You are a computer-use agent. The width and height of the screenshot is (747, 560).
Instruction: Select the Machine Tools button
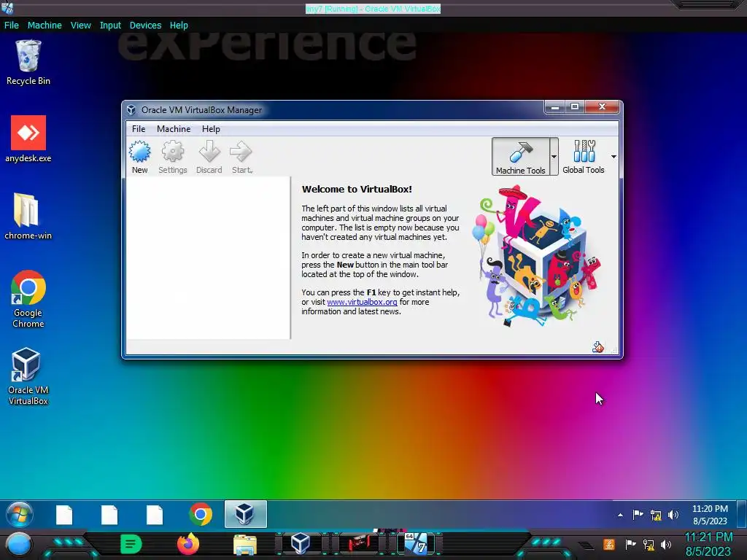click(x=520, y=157)
